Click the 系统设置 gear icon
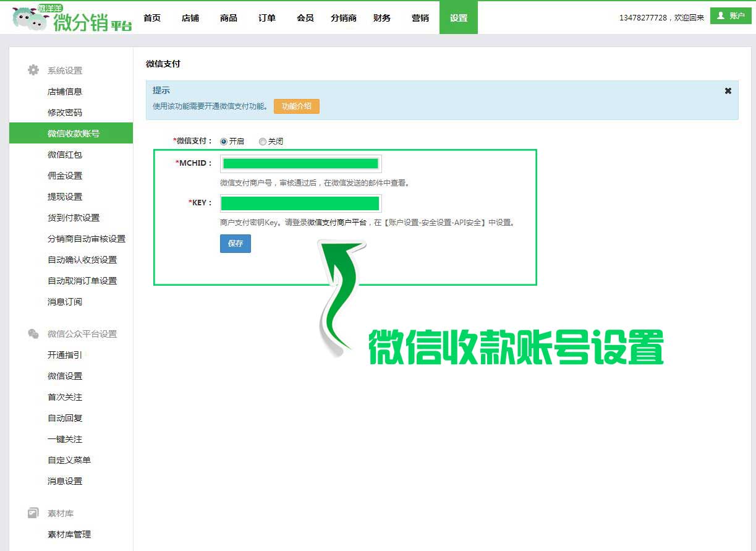Screen dimensions: 756x551 [x=33, y=70]
